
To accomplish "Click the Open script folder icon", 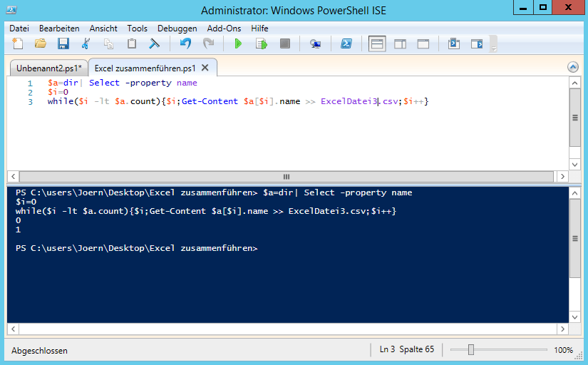I will tap(41, 44).
